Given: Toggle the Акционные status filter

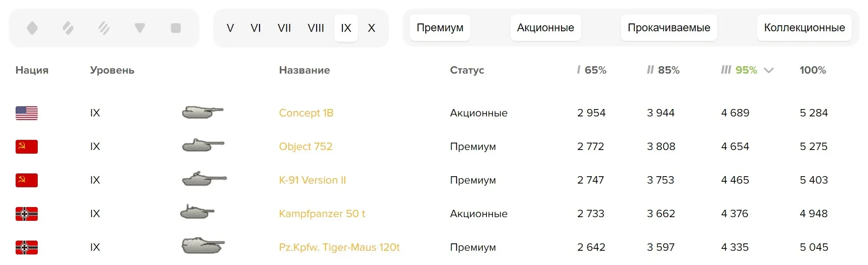Looking at the screenshot, I should (x=545, y=28).
